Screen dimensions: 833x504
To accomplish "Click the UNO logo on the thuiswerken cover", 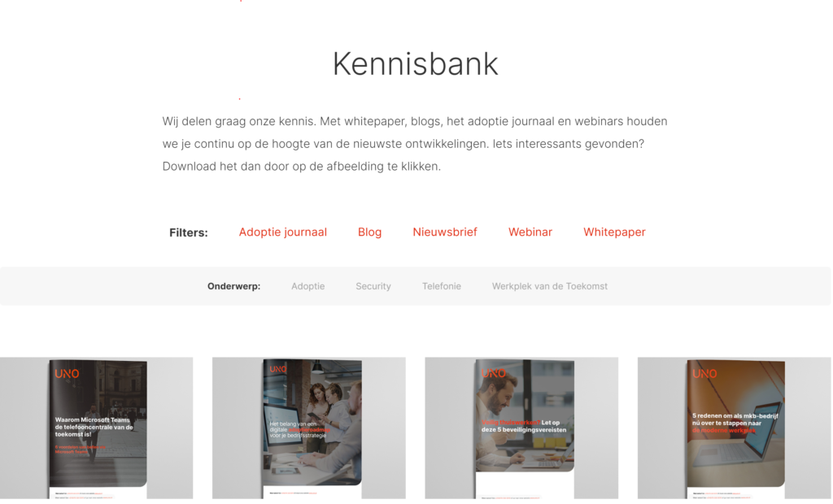I will tap(494, 373).
